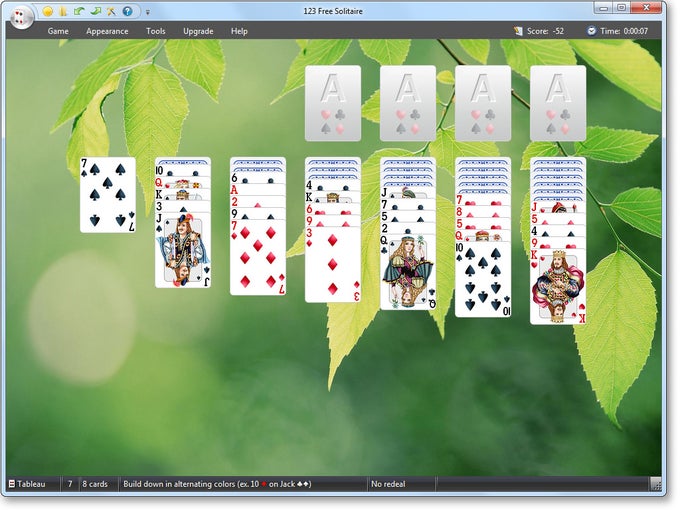Select the black 6 in the third column
This screenshot has width=680, height=510.
click(258, 178)
